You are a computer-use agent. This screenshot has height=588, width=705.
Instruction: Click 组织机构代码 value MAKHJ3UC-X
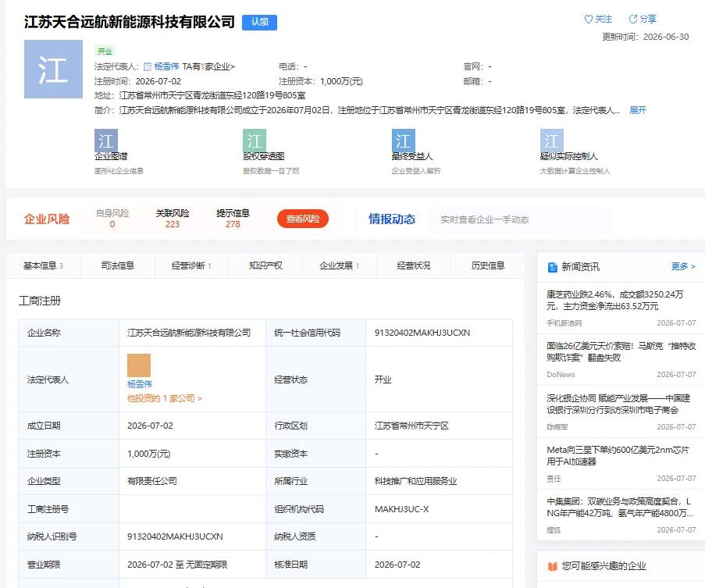coord(401,509)
